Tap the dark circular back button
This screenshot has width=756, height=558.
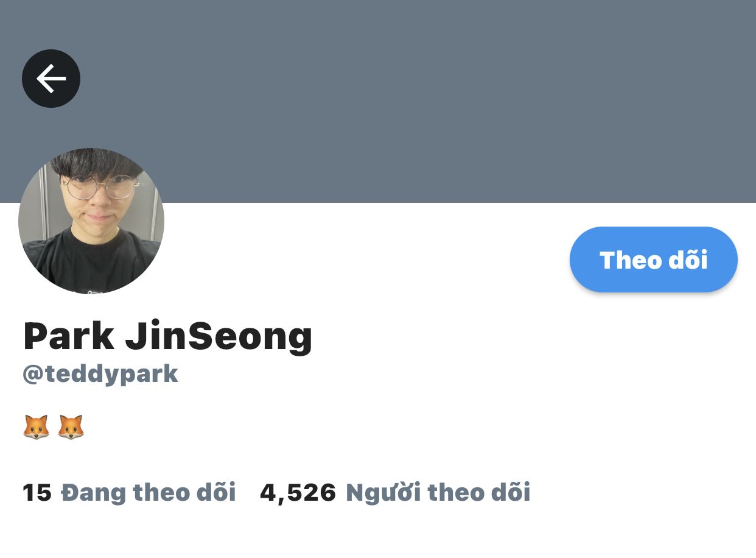coord(51,79)
